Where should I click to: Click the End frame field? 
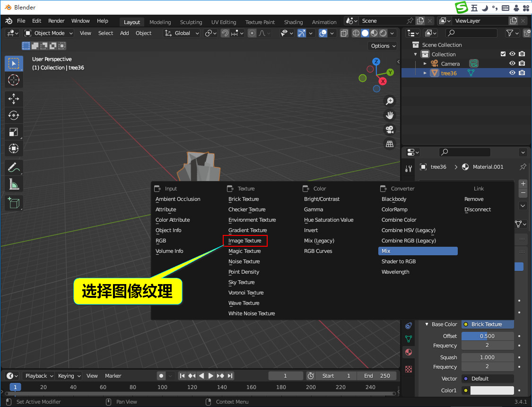[377, 376]
